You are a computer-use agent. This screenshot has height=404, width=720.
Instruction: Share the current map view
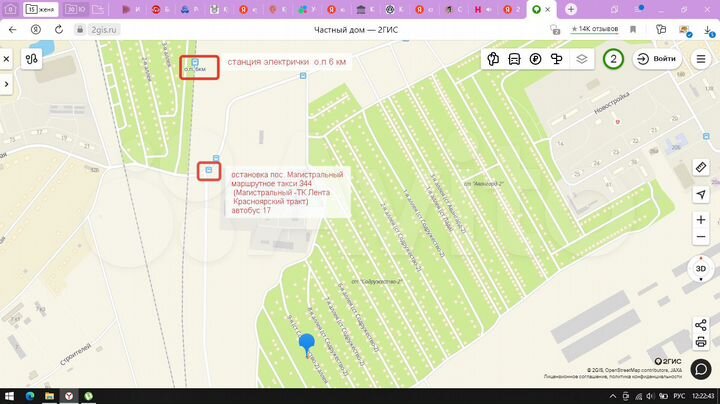click(x=701, y=326)
